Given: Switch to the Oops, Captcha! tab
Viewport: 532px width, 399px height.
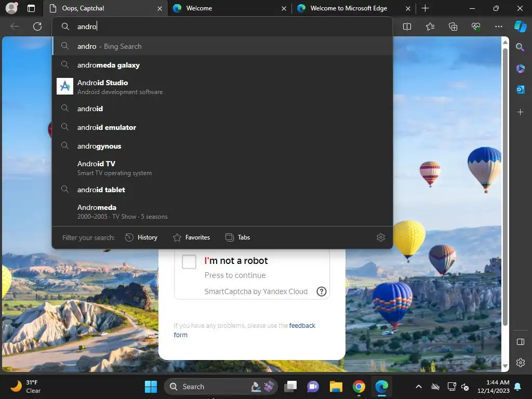Looking at the screenshot, I should [x=105, y=8].
